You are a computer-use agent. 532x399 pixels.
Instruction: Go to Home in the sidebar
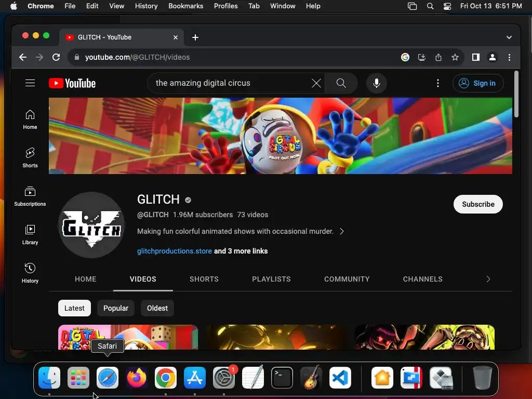[x=30, y=119]
